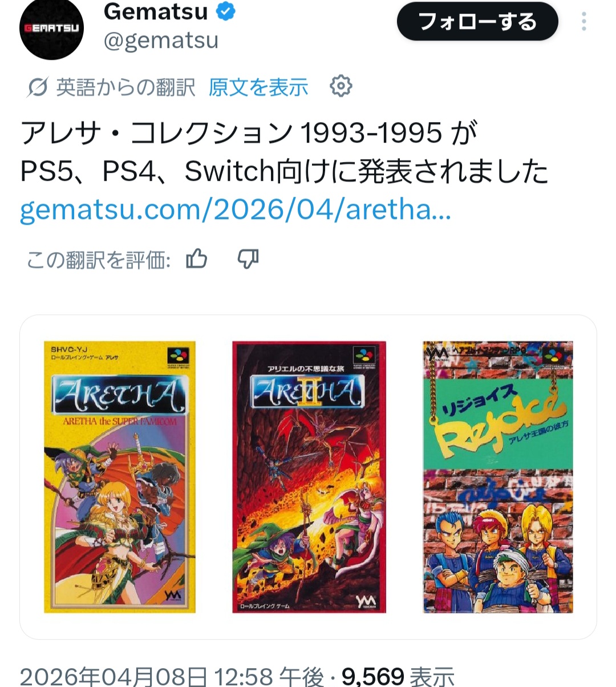Click the translation indicator icon
The height and width of the screenshot is (687, 616).
coord(37,87)
